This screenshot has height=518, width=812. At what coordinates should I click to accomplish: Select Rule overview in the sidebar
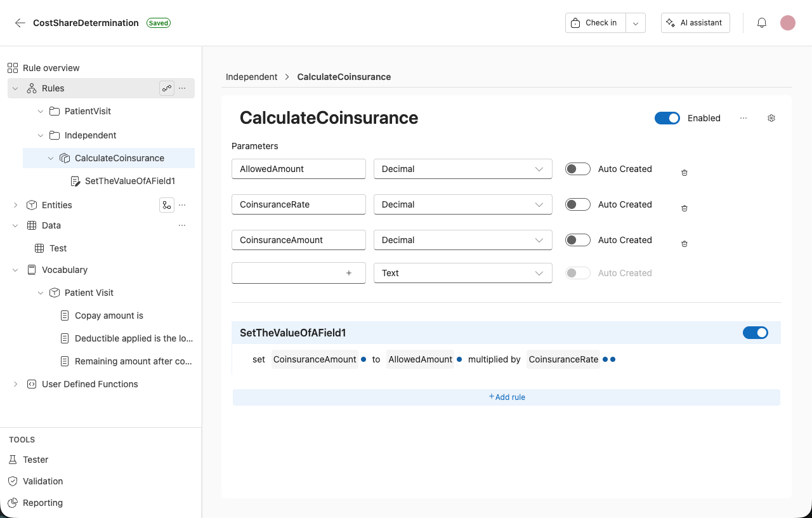click(x=51, y=68)
